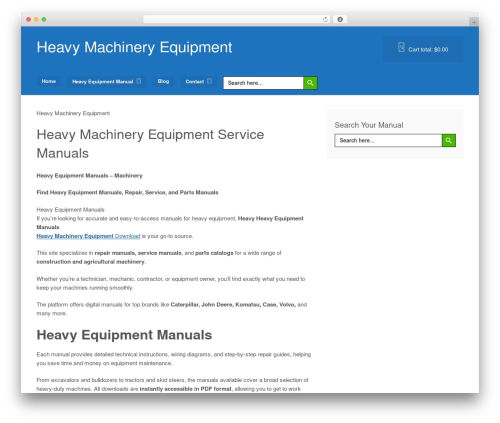
Task: Focus the Search Your Manual input field
Action: tap(388, 140)
